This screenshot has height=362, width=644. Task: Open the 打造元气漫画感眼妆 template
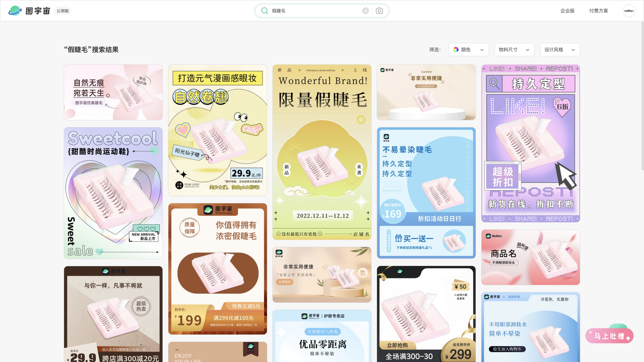[218, 130]
